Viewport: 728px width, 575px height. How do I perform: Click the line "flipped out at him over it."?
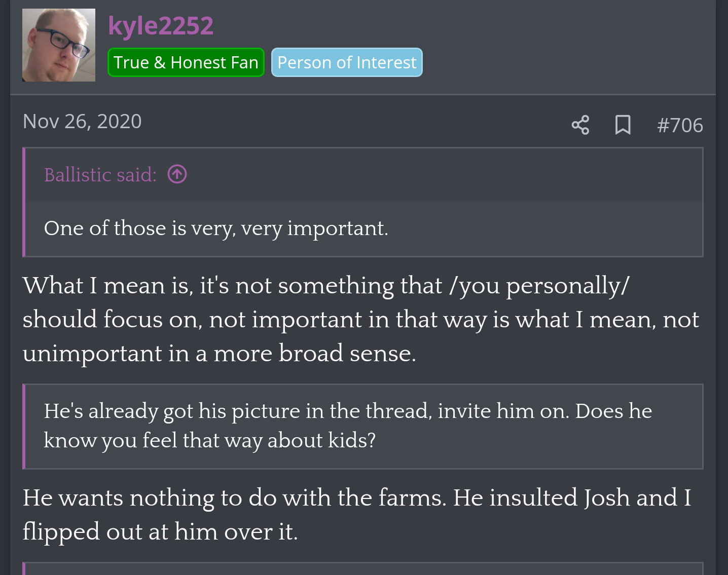coord(160,531)
